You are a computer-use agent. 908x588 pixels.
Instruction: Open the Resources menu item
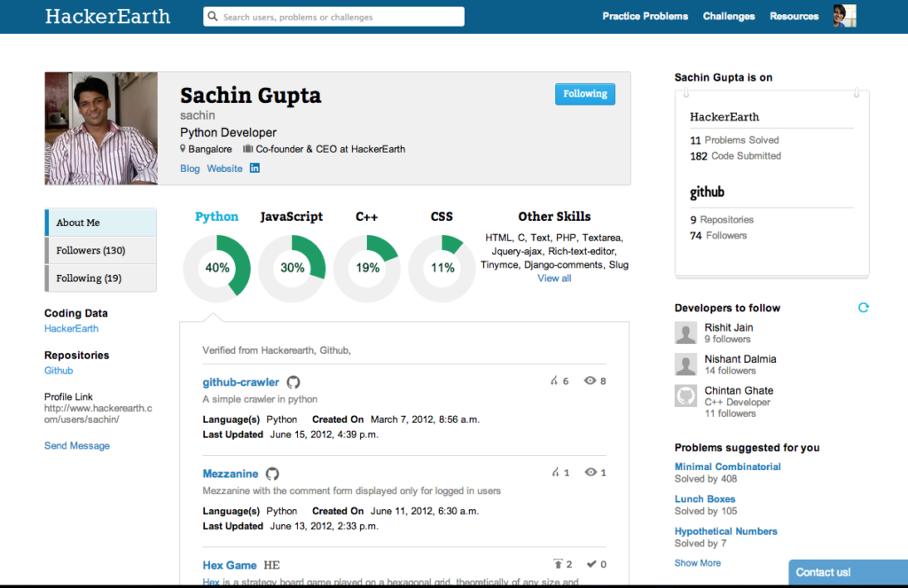click(x=794, y=16)
